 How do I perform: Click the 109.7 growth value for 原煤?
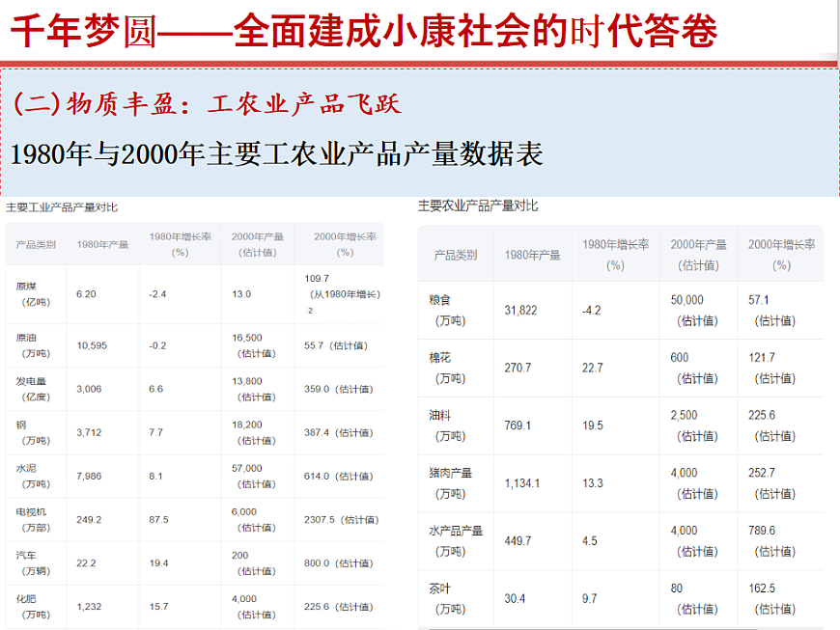317,278
